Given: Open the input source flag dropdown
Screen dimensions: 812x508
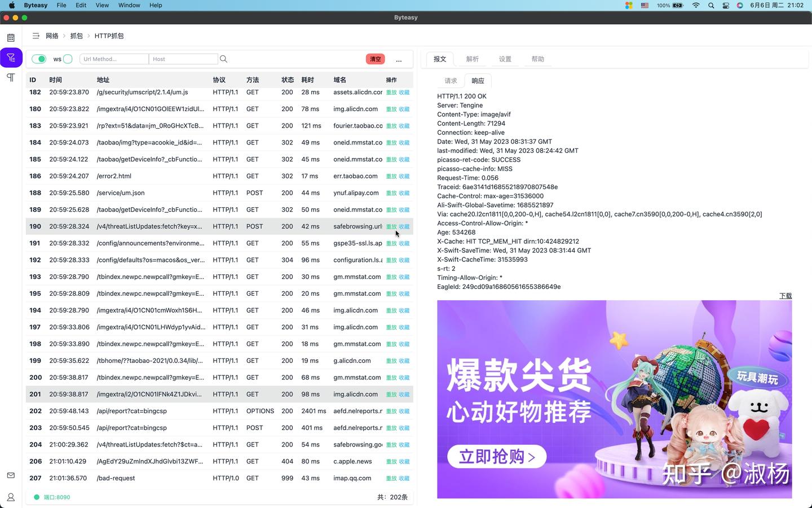Looking at the screenshot, I should point(645,5).
